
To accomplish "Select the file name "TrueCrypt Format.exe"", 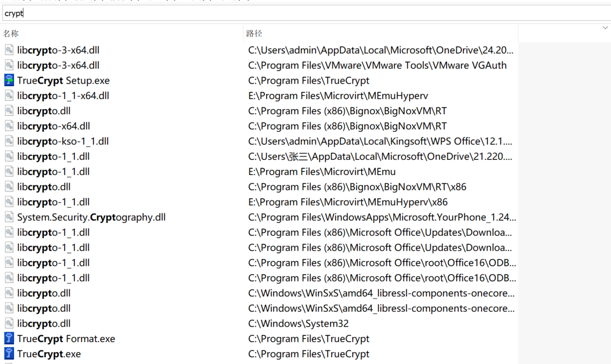I will (66, 339).
